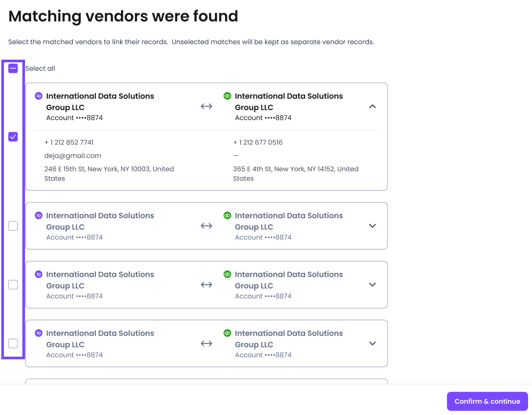Expand the third vendor match details

click(x=372, y=285)
